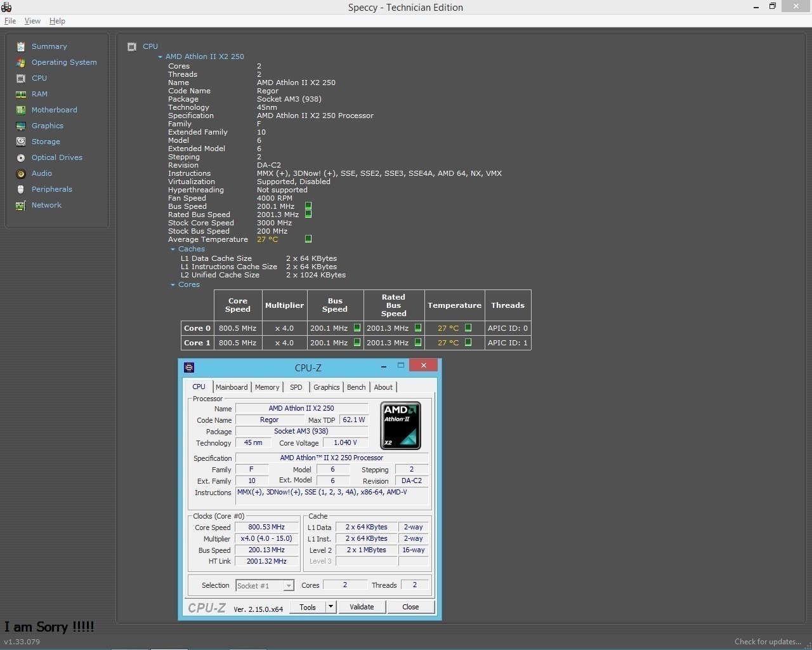Click the Code Name Regor field in CPU-Z
This screenshot has width=812, height=650.
269,420
